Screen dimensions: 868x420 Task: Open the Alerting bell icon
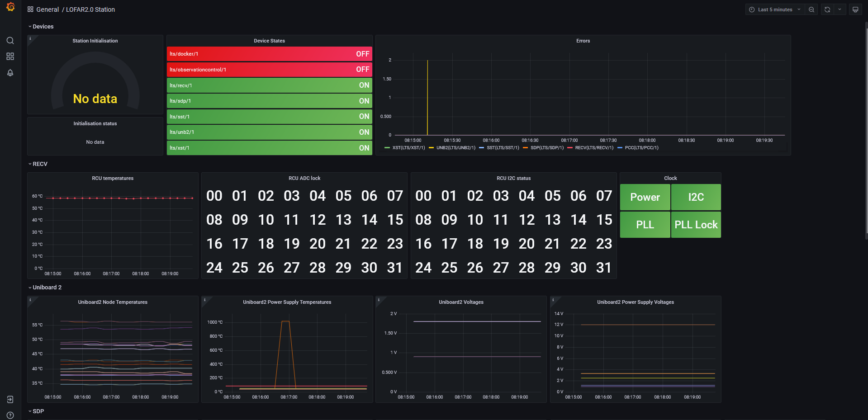10,73
